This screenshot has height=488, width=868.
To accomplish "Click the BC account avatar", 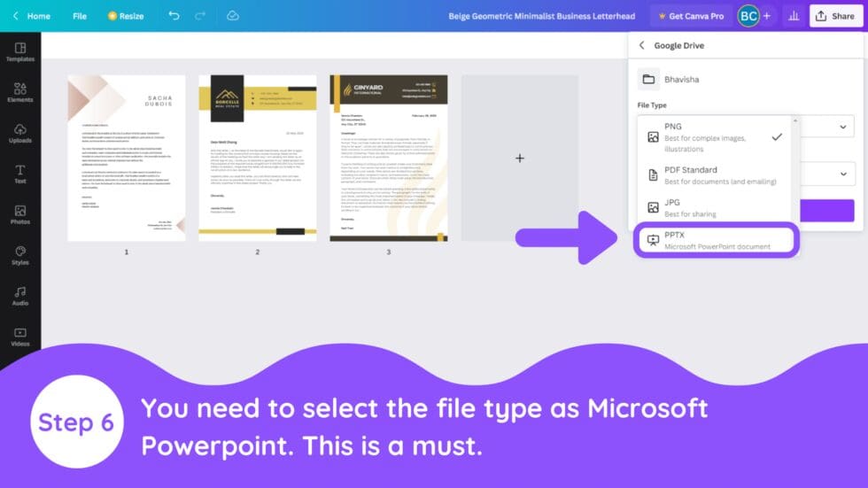I will coord(748,16).
